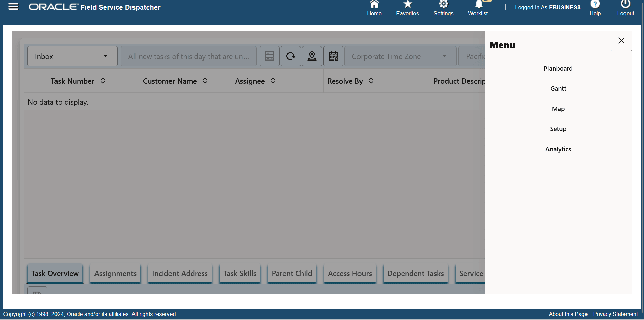Click the schedule calendar icon

(333, 56)
